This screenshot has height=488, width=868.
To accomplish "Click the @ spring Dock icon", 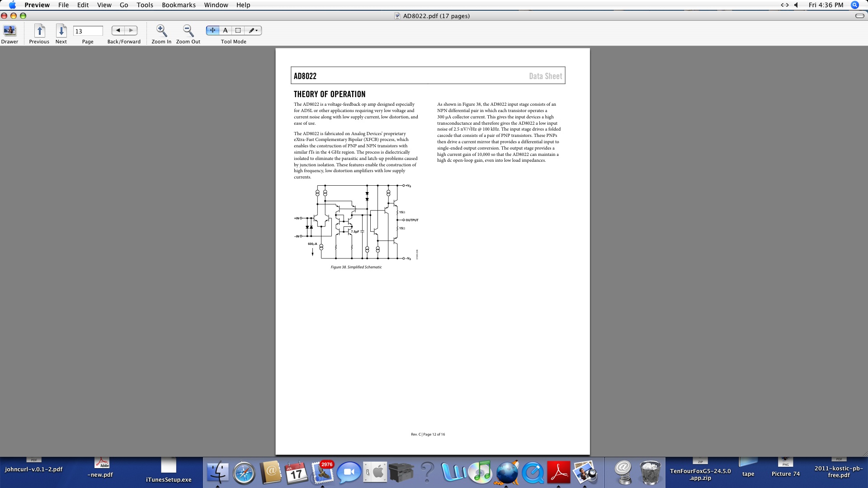I will coord(623,473).
